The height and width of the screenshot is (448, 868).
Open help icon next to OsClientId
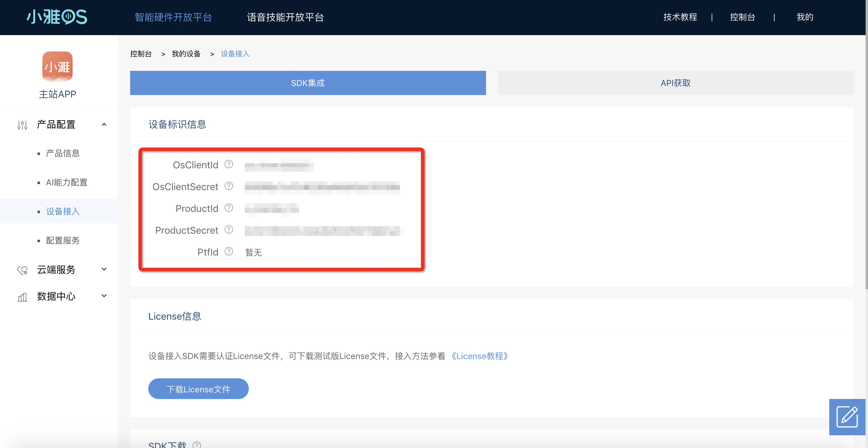[229, 164]
